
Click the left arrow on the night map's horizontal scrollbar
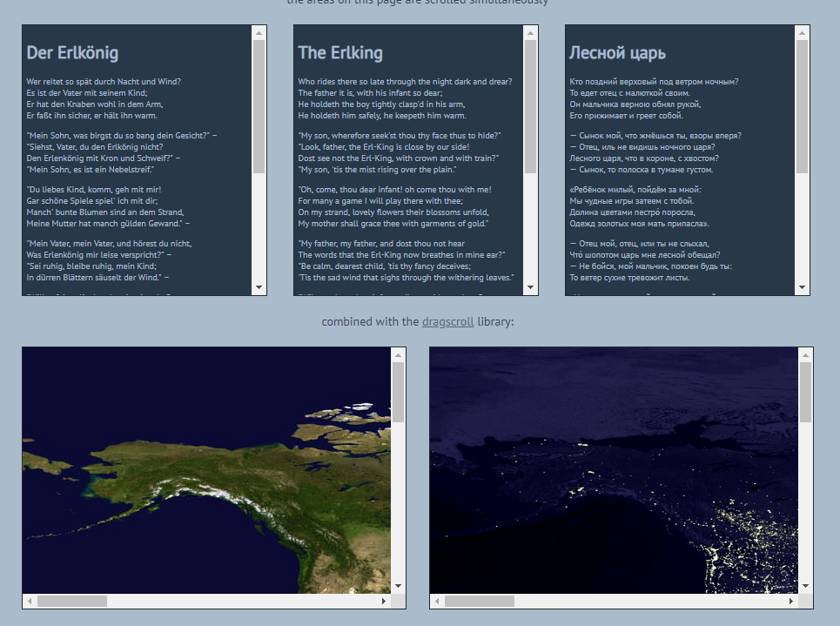click(437, 602)
